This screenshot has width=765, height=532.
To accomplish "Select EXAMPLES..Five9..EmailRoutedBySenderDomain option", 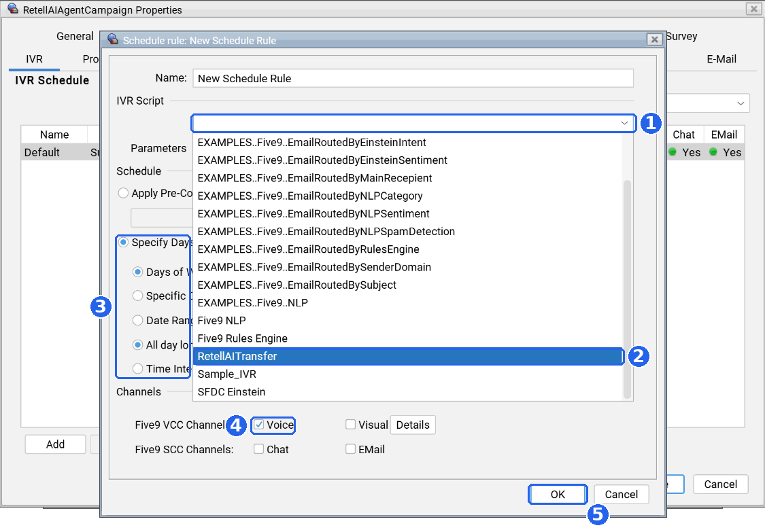I will pyautogui.click(x=408, y=267).
